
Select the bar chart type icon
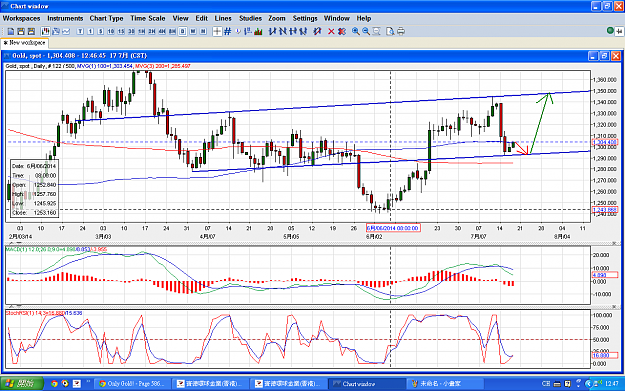tap(56, 31)
